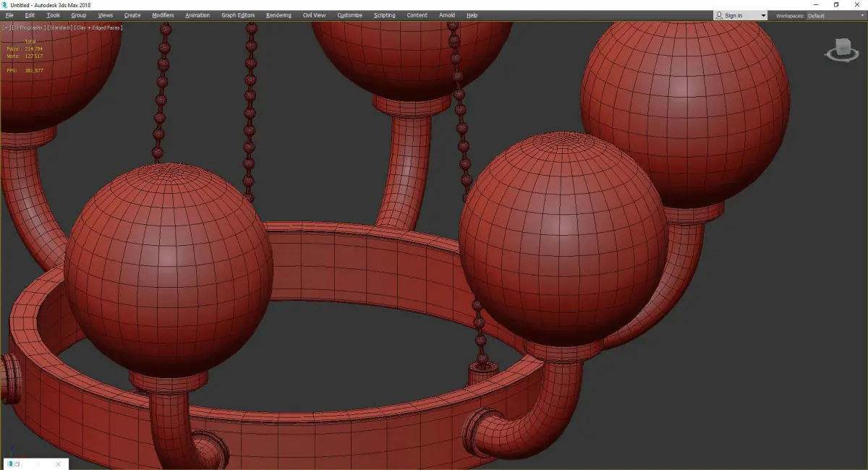
Task: Open the Modifiers menu
Action: coord(163,15)
